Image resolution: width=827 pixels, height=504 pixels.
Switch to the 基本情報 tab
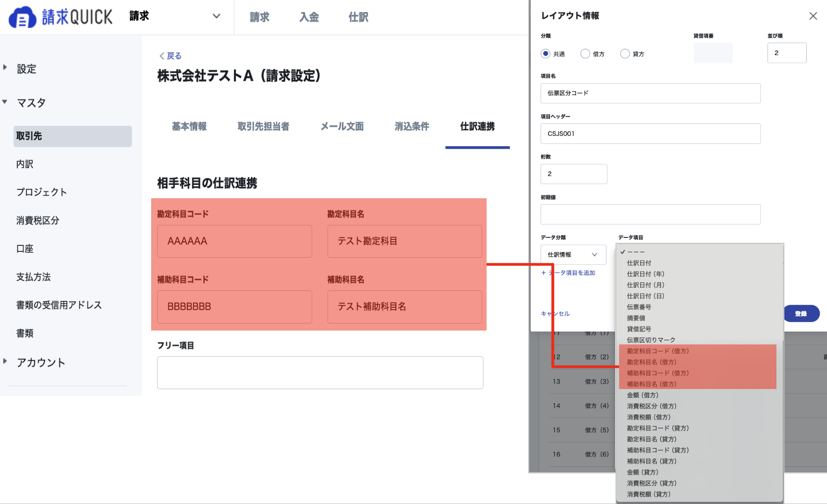pyautogui.click(x=189, y=126)
